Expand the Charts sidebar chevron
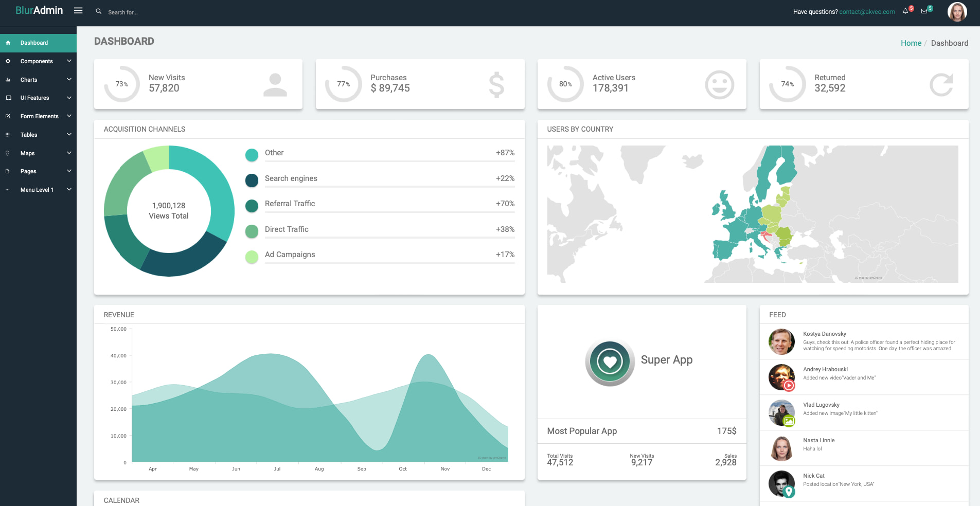Image resolution: width=980 pixels, height=506 pixels. point(69,80)
